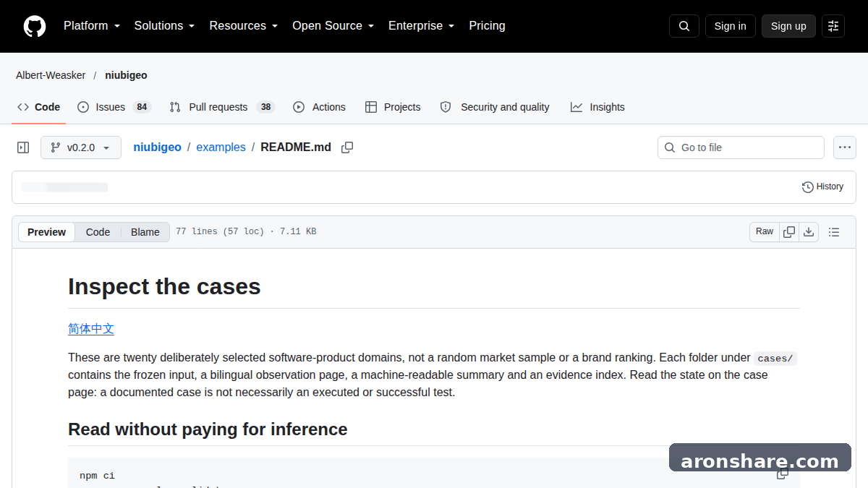Switch to the Actions tab
The image size is (868, 488).
click(319, 107)
